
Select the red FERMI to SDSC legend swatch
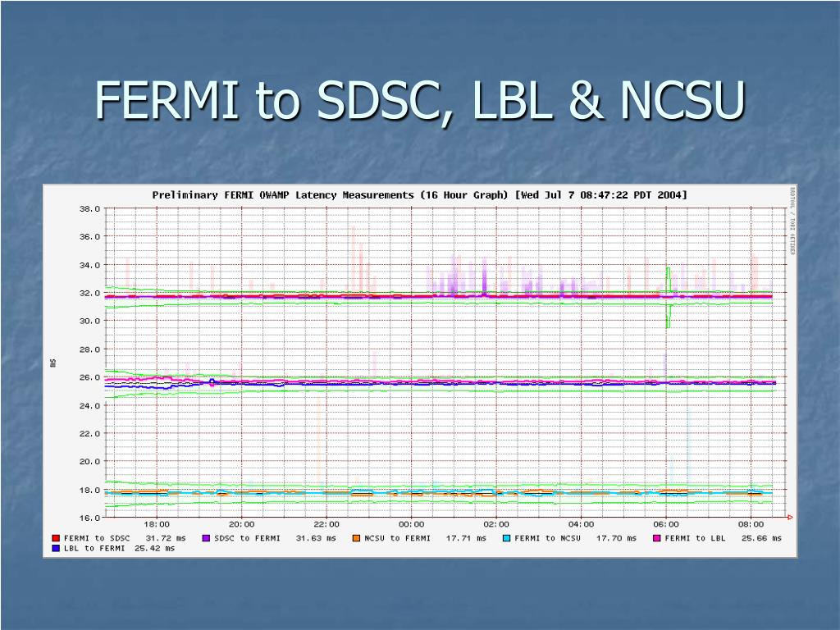(x=56, y=538)
